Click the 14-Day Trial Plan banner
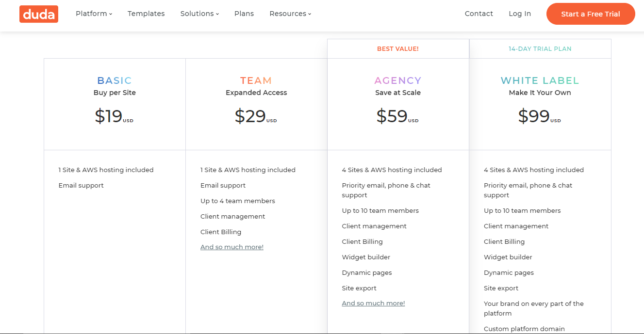 [540, 49]
